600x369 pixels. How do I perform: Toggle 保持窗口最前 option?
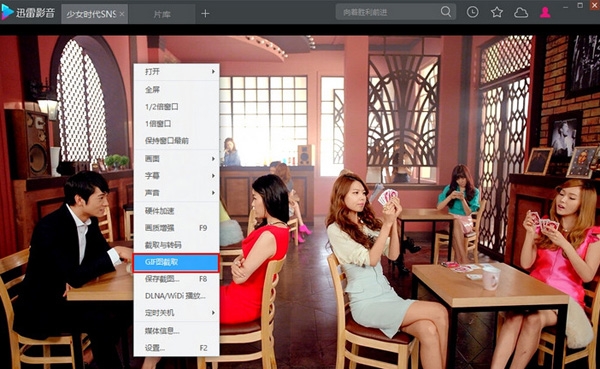pos(176,140)
